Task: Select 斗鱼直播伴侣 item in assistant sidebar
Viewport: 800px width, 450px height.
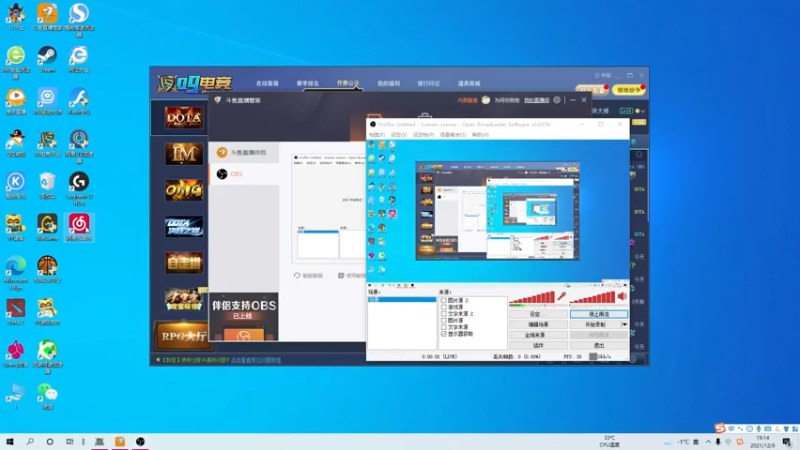Action: pyautogui.click(x=244, y=153)
